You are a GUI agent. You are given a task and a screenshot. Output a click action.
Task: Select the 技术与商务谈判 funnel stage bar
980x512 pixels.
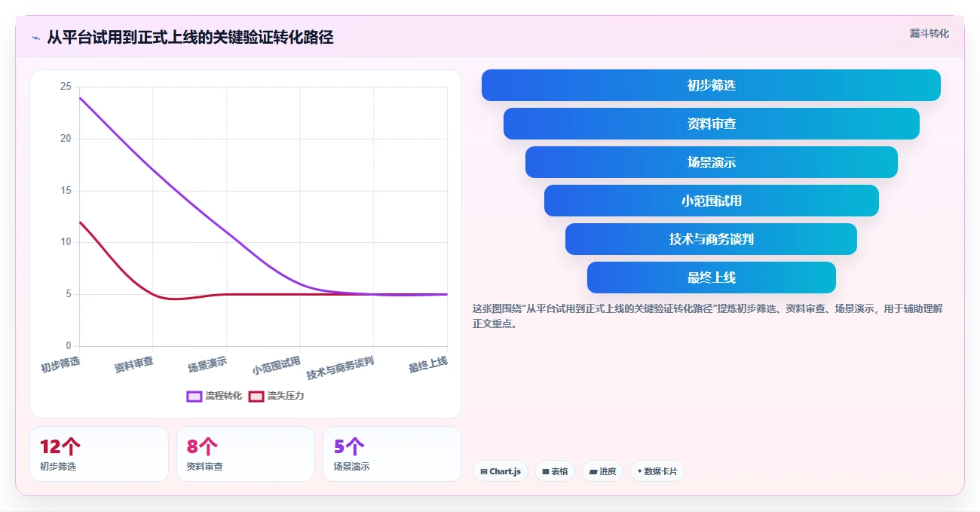711,239
